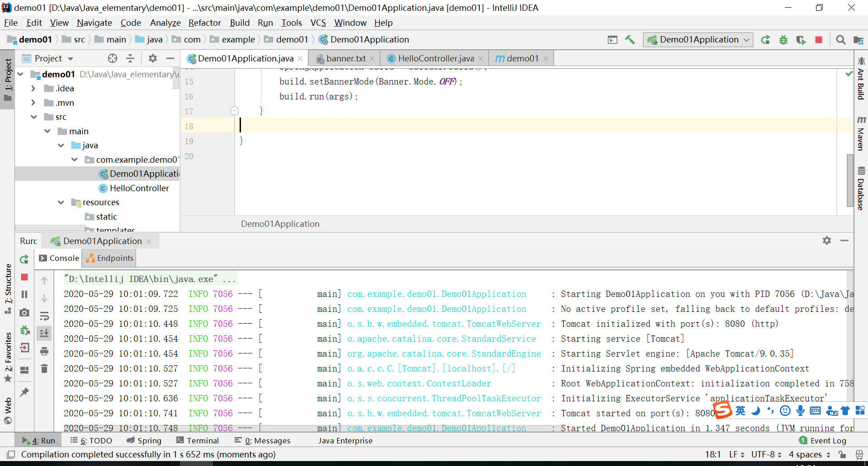The width and height of the screenshot is (868, 466).
Task: Switch to Endpoints tab in Run panel
Action: (109, 258)
